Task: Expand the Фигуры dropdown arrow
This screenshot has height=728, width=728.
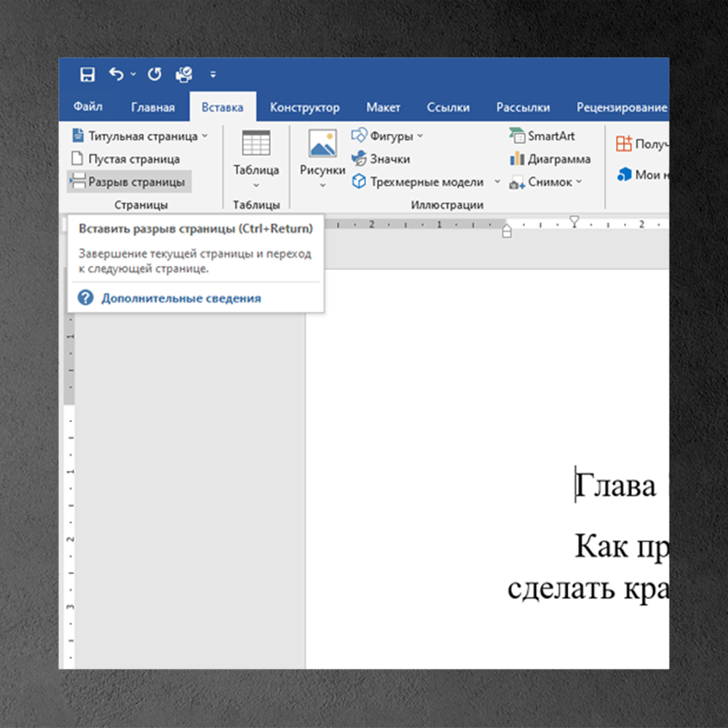Action: [420, 135]
